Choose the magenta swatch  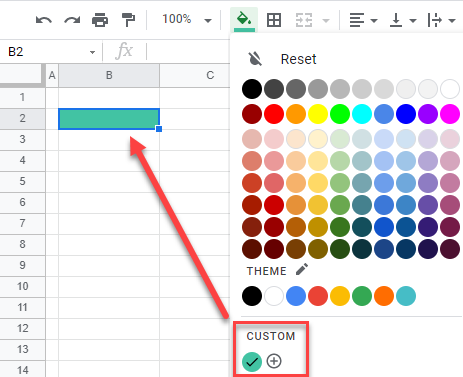pos(450,114)
